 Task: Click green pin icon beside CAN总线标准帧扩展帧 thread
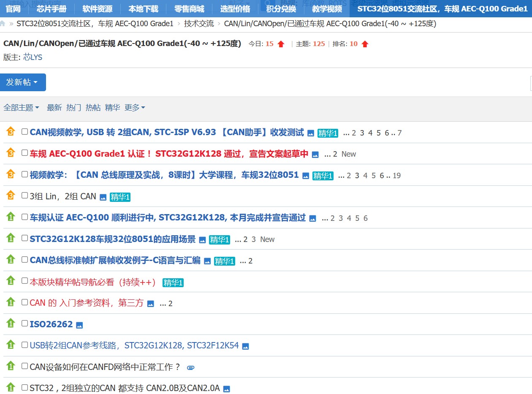(x=11, y=259)
